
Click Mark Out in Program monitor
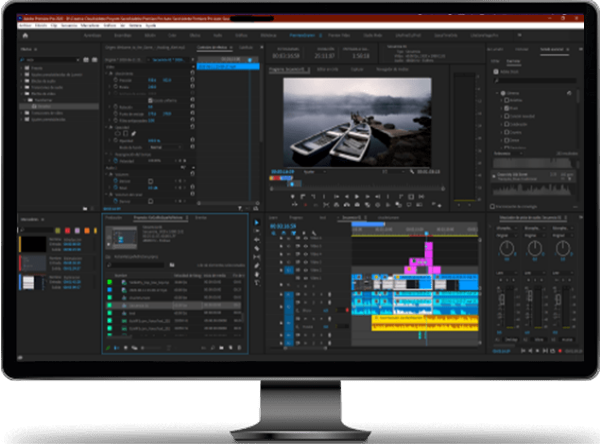[x=313, y=196]
